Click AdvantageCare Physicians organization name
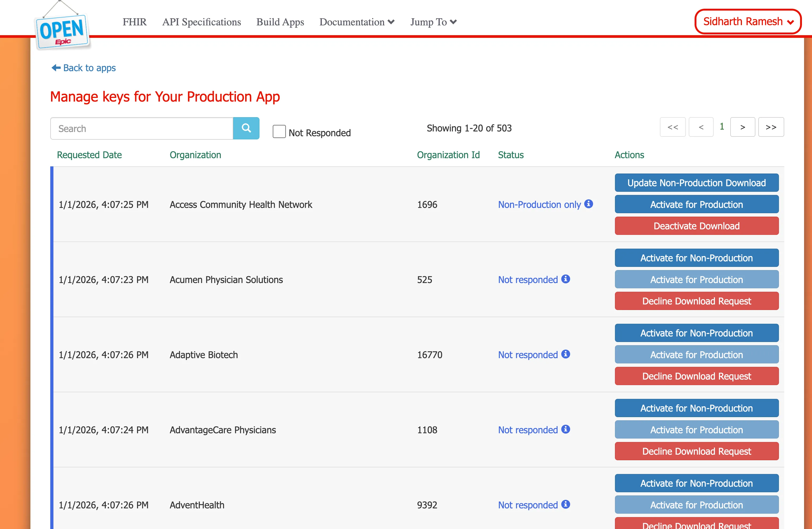812x529 pixels. (x=223, y=430)
